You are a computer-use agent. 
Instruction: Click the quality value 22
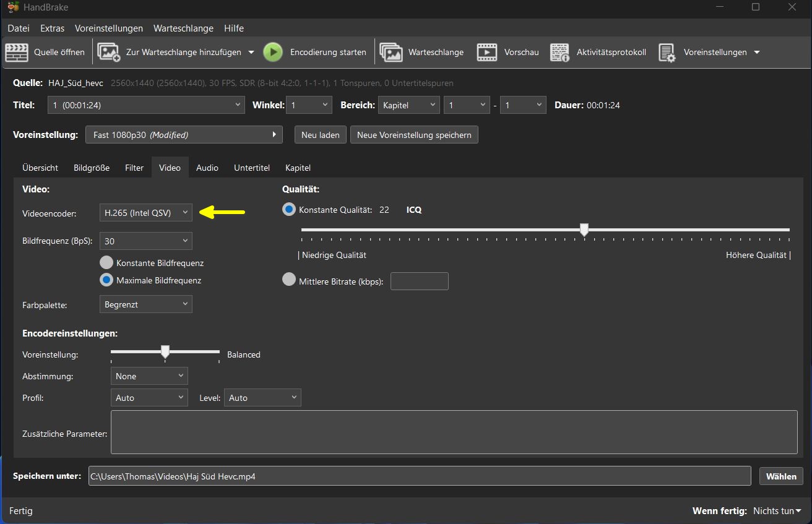[384, 210]
